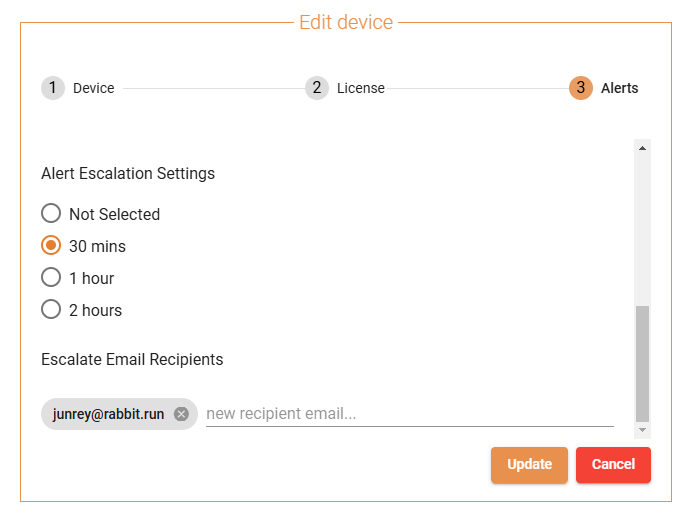The image size is (690, 520).
Task: Select the 30 mins escalation option
Action: (x=51, y=246)
